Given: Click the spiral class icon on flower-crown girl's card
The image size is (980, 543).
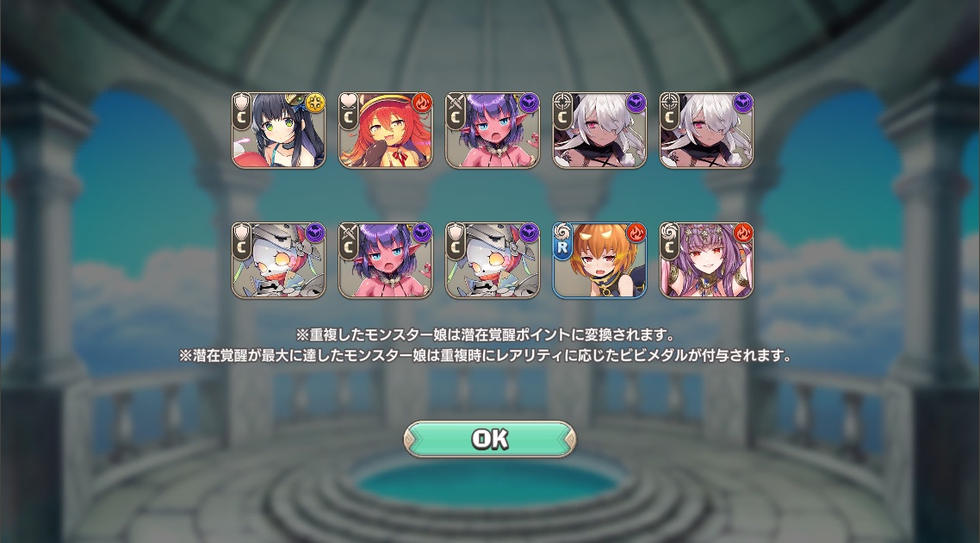Looking at the screenshot, I should (x=669, y=231).
